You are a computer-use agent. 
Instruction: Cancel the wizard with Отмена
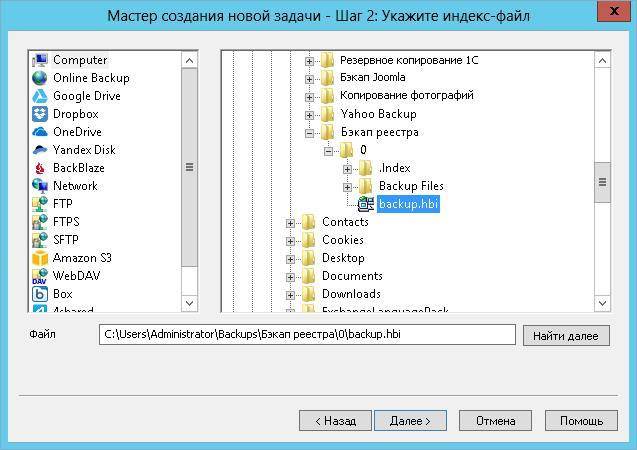[495, 421]
